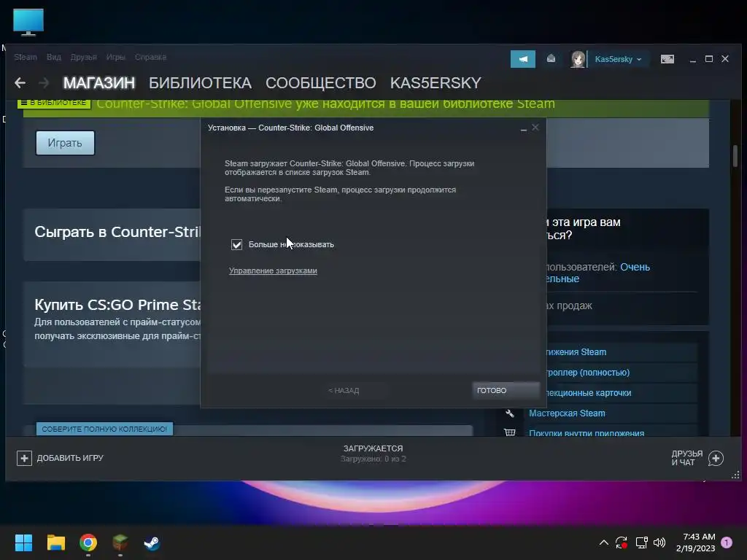Viewport: 747px width, 560px height.
Task: Open the Вид menu
Action: coord(54,57)
